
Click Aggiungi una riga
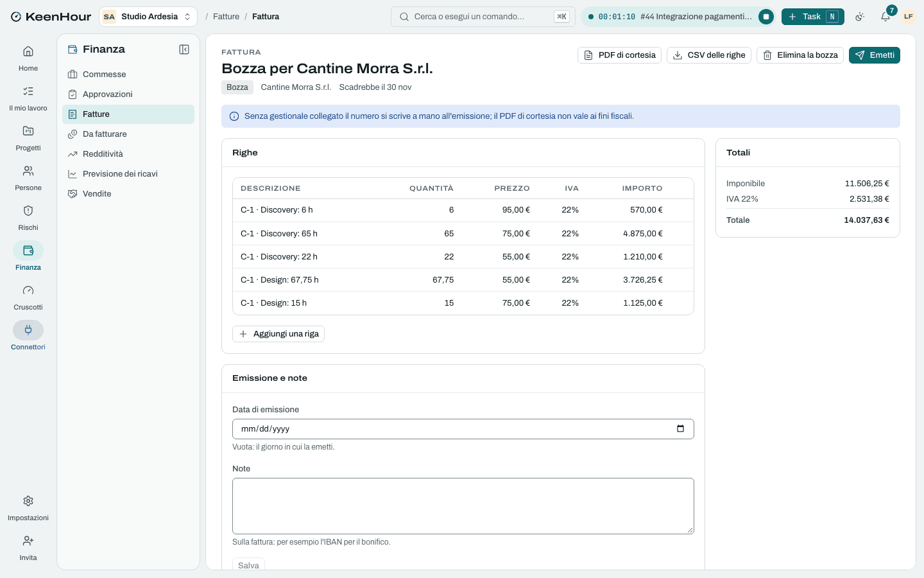(x=278, y=334)
